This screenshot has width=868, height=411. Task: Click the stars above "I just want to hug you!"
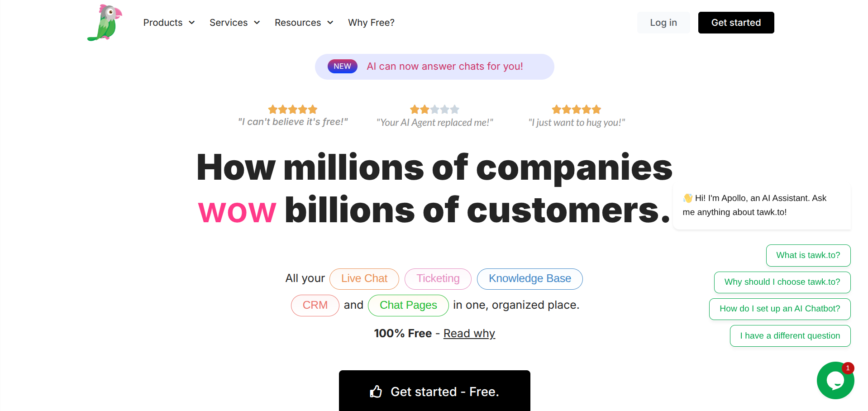(x=576, y=110)
